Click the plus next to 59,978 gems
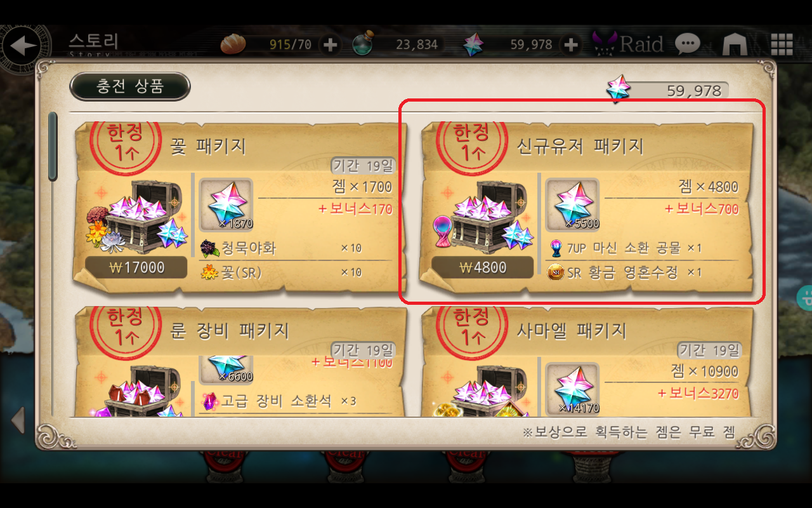The width and height of the screenshot is (812, 508). click(x=571, y=44)
